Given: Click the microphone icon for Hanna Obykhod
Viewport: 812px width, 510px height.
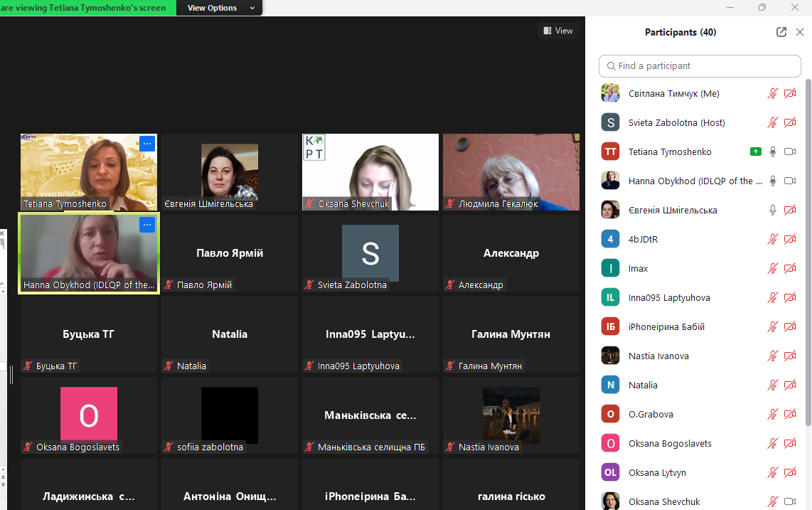Looking at the screenshot, I should 773,181.
